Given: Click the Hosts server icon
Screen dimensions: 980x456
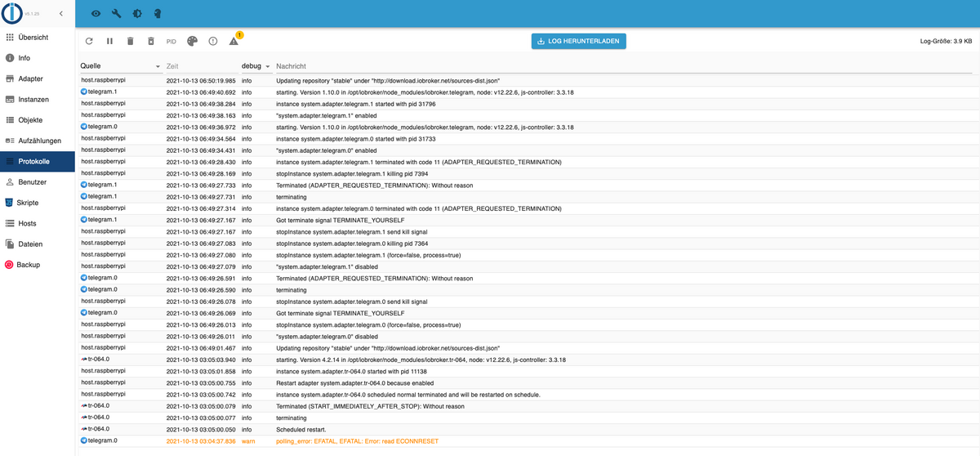Looking at the screenshot, I should pyautogui.click(x=10, y=223).
